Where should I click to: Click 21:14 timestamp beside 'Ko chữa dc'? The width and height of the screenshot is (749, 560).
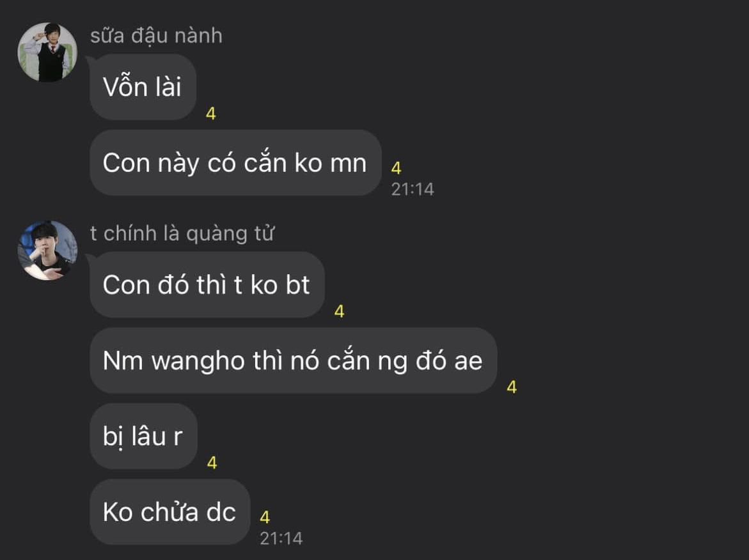point(281,538)
